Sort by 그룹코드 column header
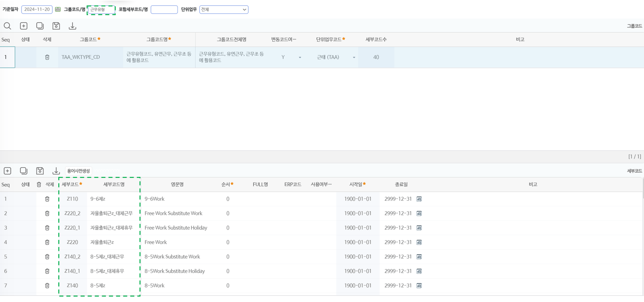 click(90, 40)
